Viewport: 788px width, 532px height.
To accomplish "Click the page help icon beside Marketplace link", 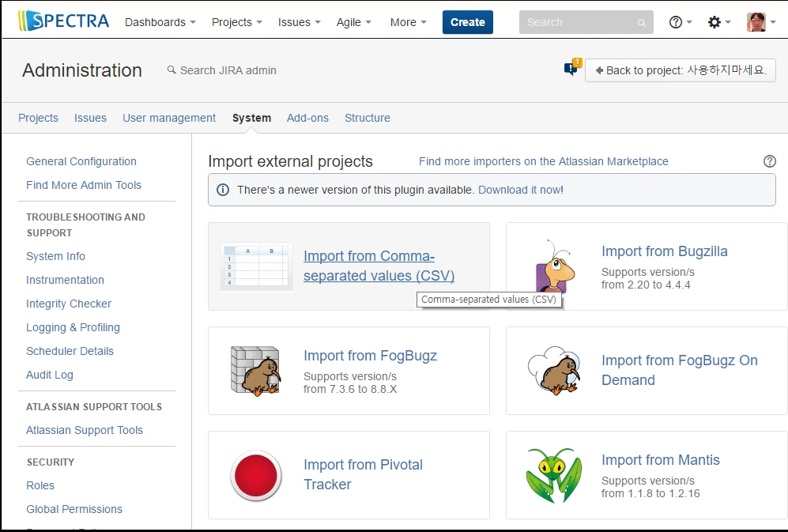I will pyautogui.click(x=769, y=161).
